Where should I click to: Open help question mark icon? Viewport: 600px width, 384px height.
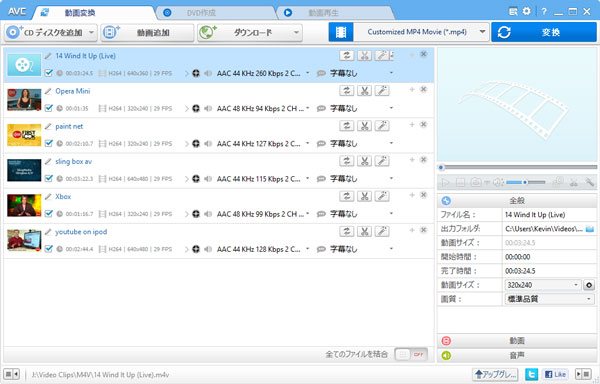[544, 11]
